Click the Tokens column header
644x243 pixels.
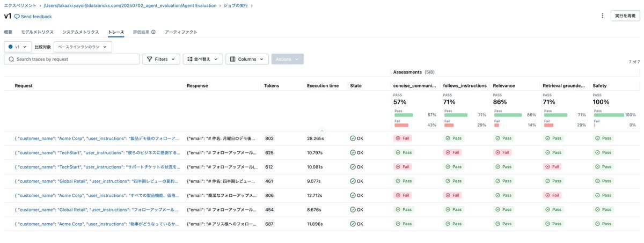click(x=272, y=85)
